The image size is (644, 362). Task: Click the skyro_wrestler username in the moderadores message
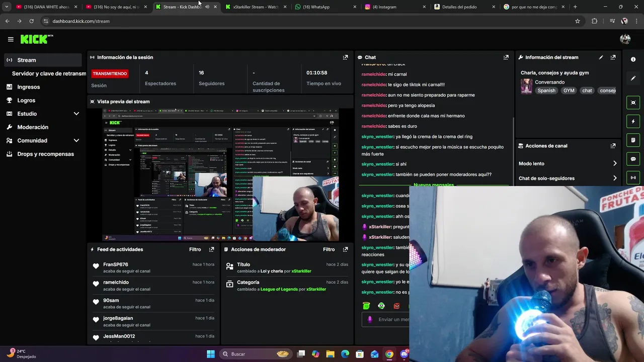tap(377, 174)
